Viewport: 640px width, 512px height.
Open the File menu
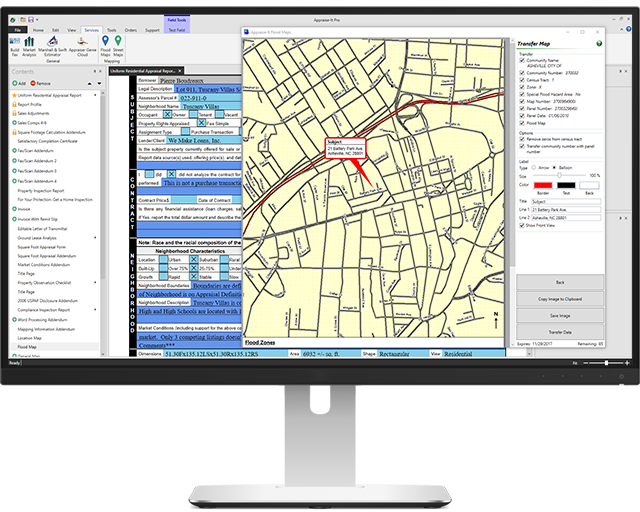[18, 30]
